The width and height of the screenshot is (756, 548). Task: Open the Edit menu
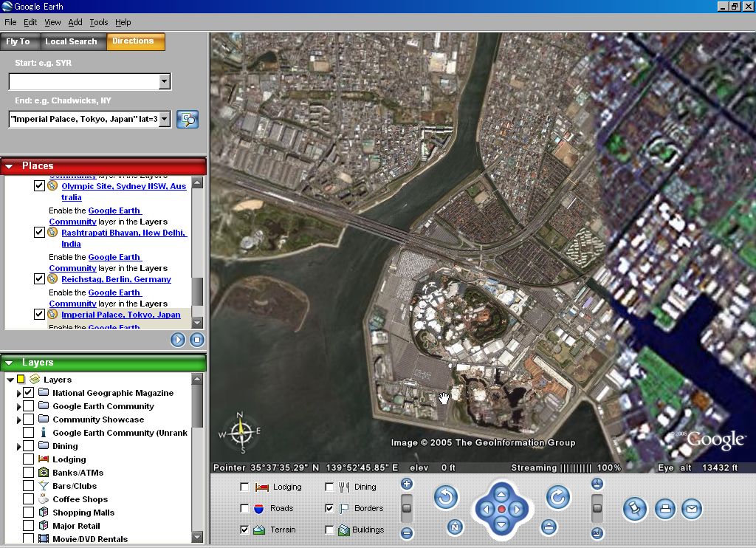[x=30, y=22]
